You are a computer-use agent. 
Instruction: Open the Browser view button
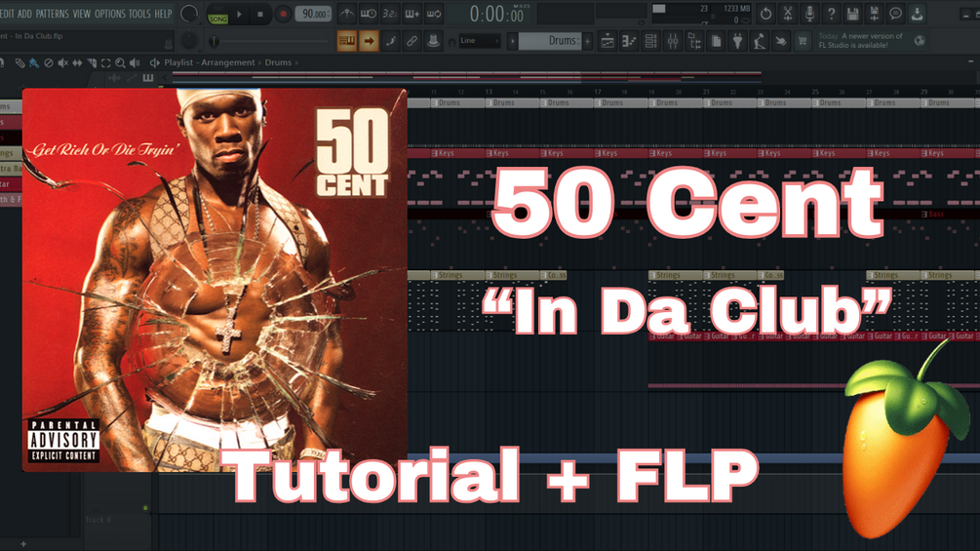(694, 41)
